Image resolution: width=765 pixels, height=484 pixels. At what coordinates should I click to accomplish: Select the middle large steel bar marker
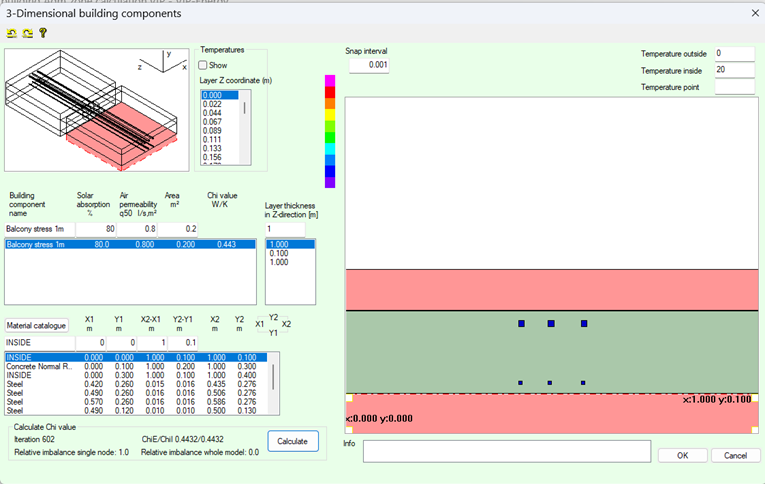tap(551, 324)
